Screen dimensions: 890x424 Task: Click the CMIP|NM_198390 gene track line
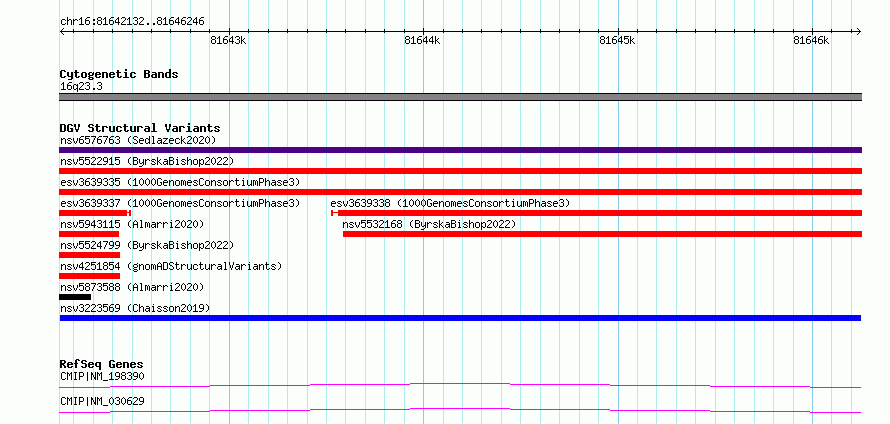(460, 386)
